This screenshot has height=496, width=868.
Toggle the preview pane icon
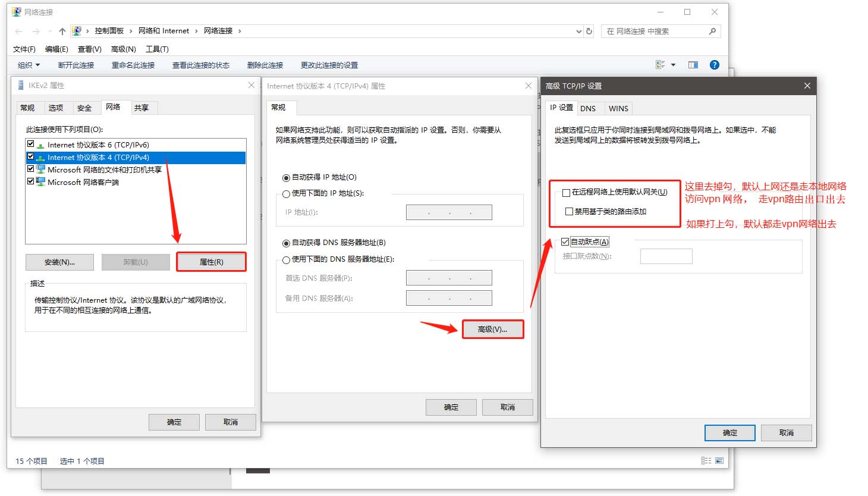click(693, 65)
